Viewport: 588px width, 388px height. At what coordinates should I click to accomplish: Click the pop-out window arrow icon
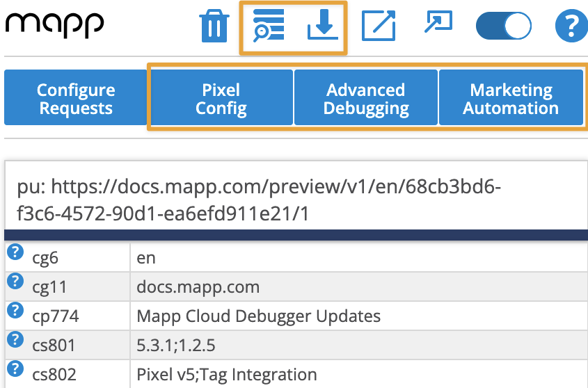click(x=438, y=22)
